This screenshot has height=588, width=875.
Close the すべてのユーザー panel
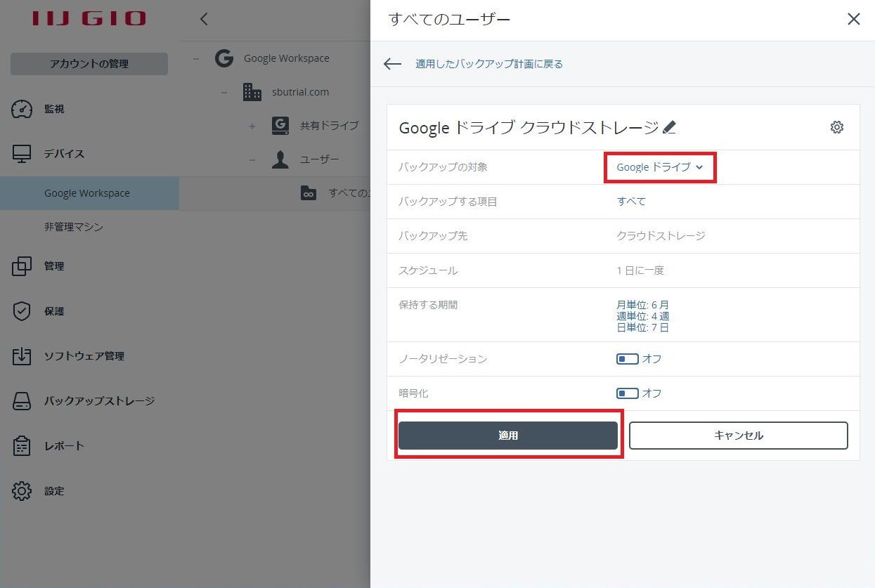(854, 20)
